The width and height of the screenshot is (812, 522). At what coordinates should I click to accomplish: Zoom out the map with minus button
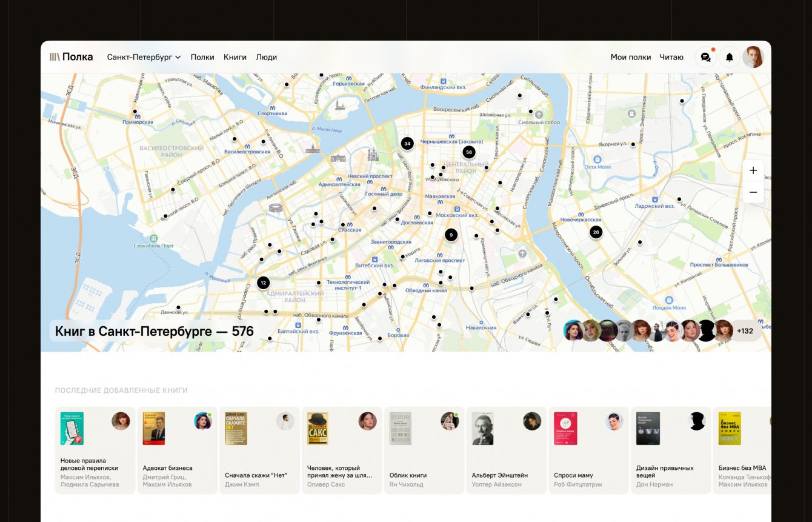(753, 192)
